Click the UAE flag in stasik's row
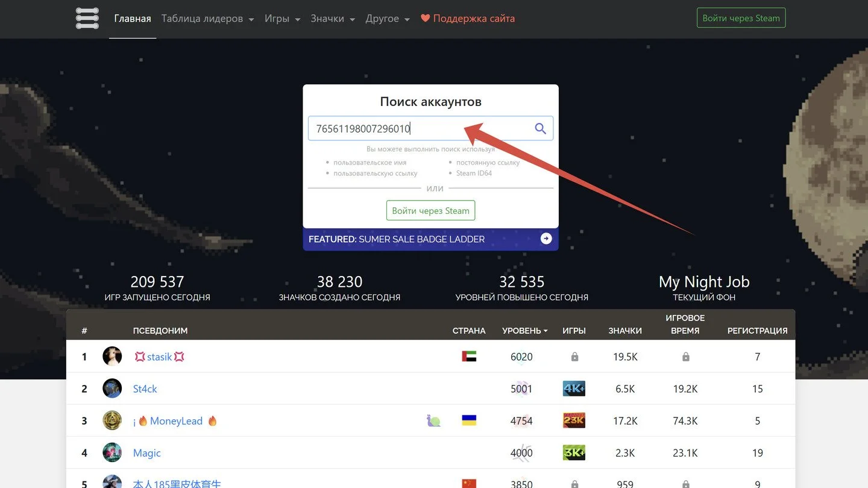The height and width of the screenshot is (488, 868). pyautogui.click(x=469, y=357)
